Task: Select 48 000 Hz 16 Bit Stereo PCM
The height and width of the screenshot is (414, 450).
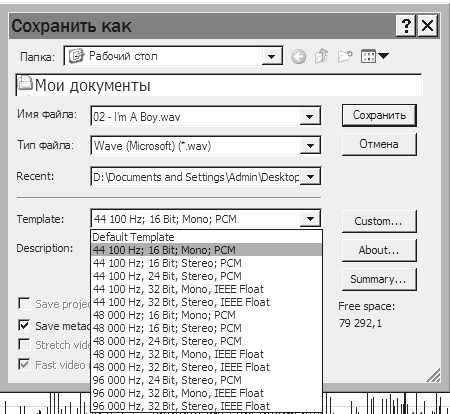Action: pyautogui.click(x=206, y=328)
